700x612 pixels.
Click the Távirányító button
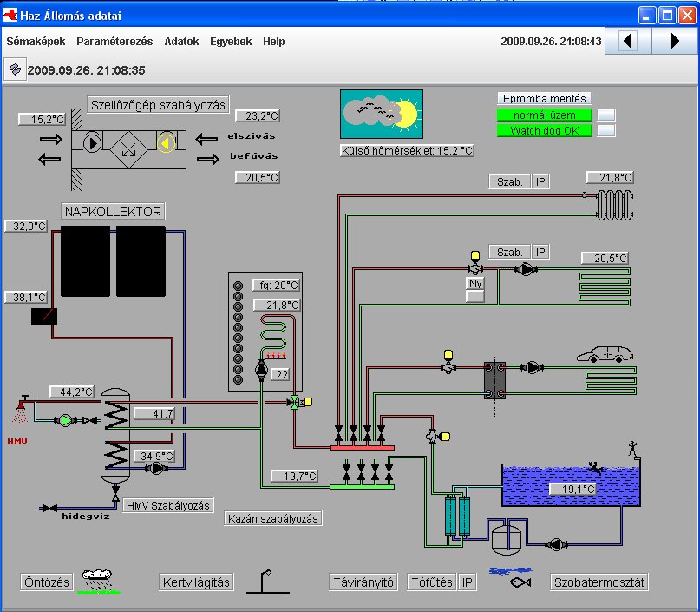(x=363, y=582)
